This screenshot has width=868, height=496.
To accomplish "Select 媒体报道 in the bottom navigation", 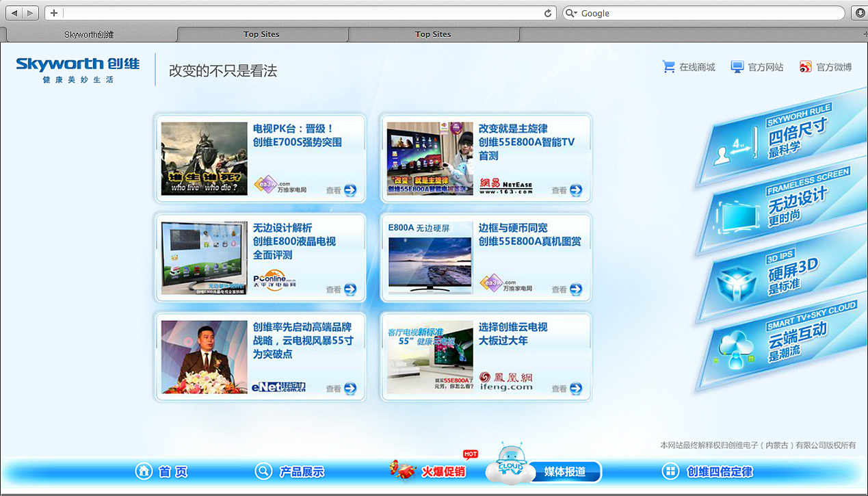I will (565, 472).
